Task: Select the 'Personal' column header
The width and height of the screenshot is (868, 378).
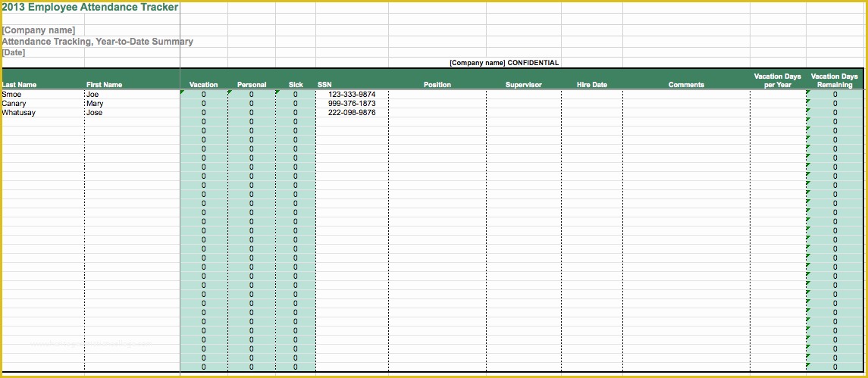Action: (252, 85)
